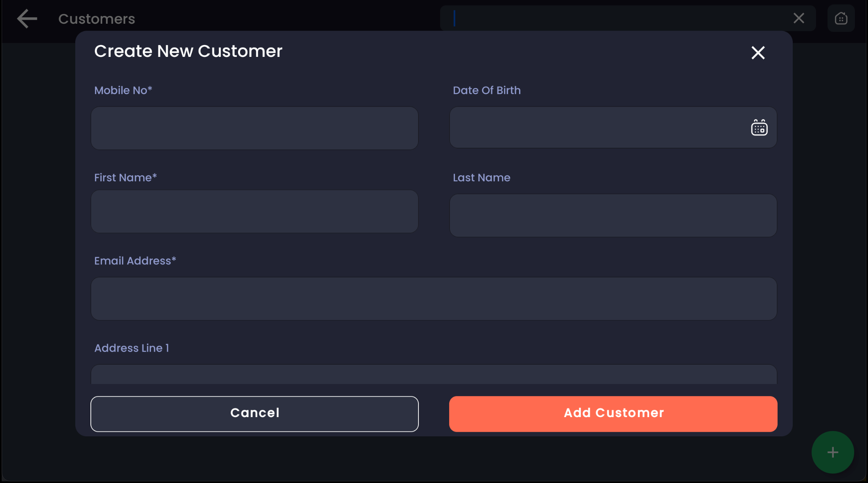Click the Address Line 1 field
868x483 pixels.
[x=434, y=375]
